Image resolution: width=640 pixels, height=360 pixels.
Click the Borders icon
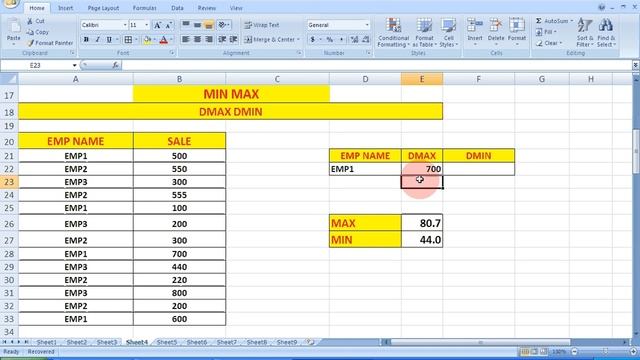pyautogui.click(x=128, y=40)
